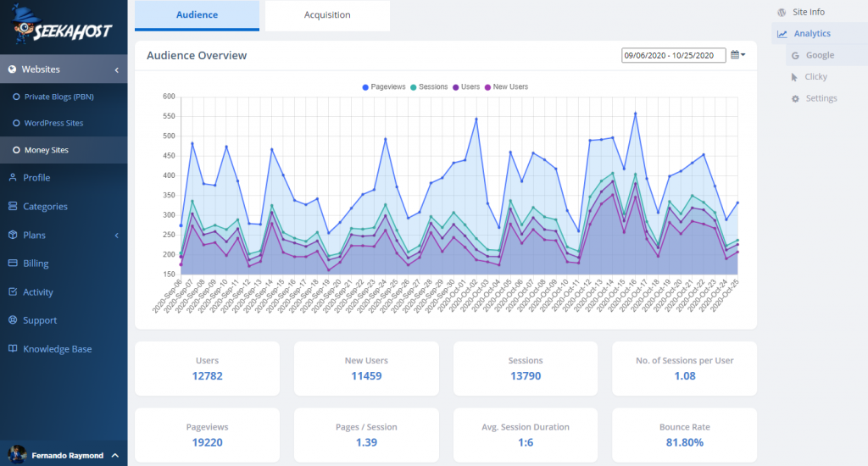The height and width of the screenshot is (466, 868).
Task: Click the Audience Overview heading
Action: (197, 56)
